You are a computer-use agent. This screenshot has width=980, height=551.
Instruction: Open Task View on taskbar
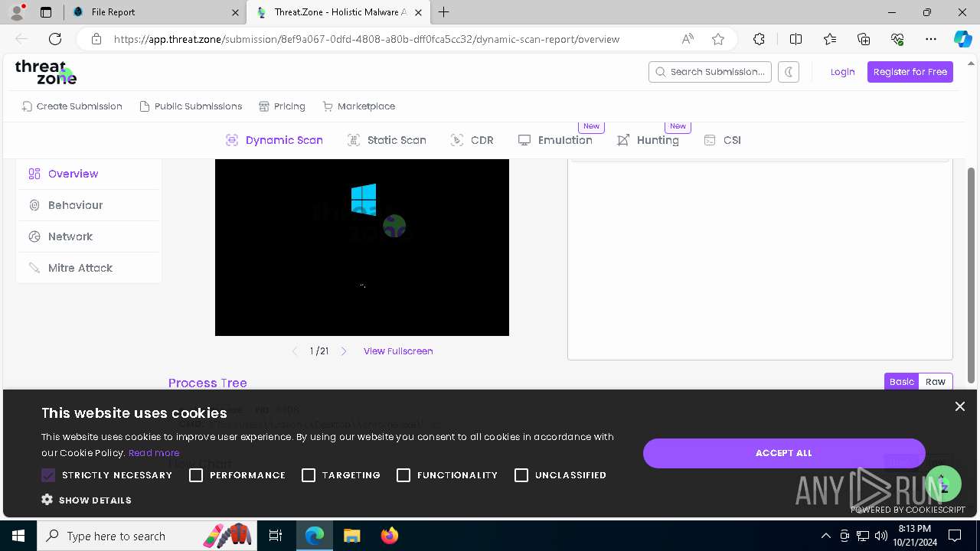[x=276, y=536]
